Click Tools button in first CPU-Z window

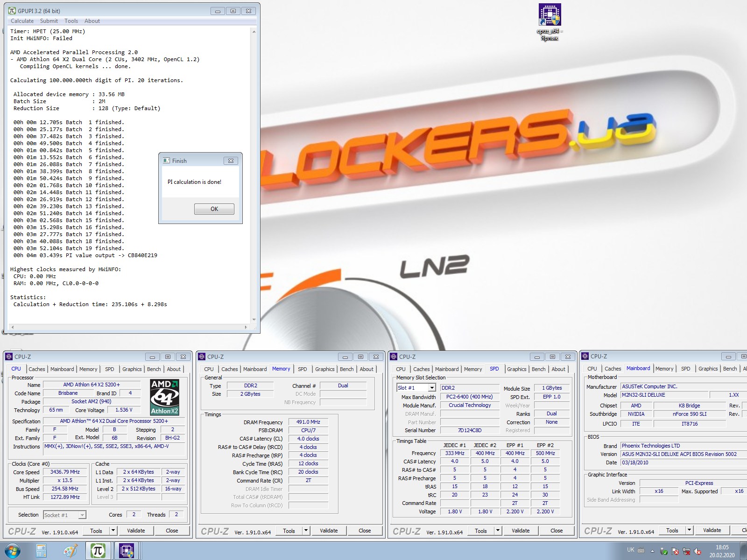pos(96,531)
